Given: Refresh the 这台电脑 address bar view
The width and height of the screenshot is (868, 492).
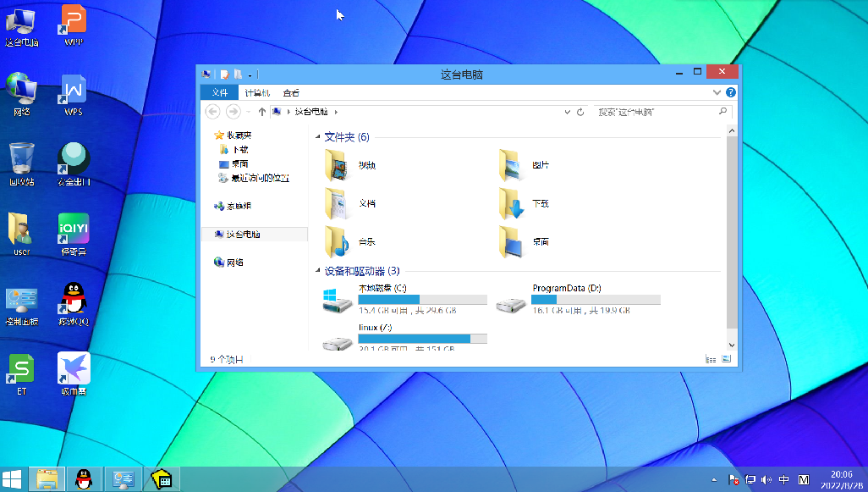Looking at the screenshot, I should pos(580,112).
